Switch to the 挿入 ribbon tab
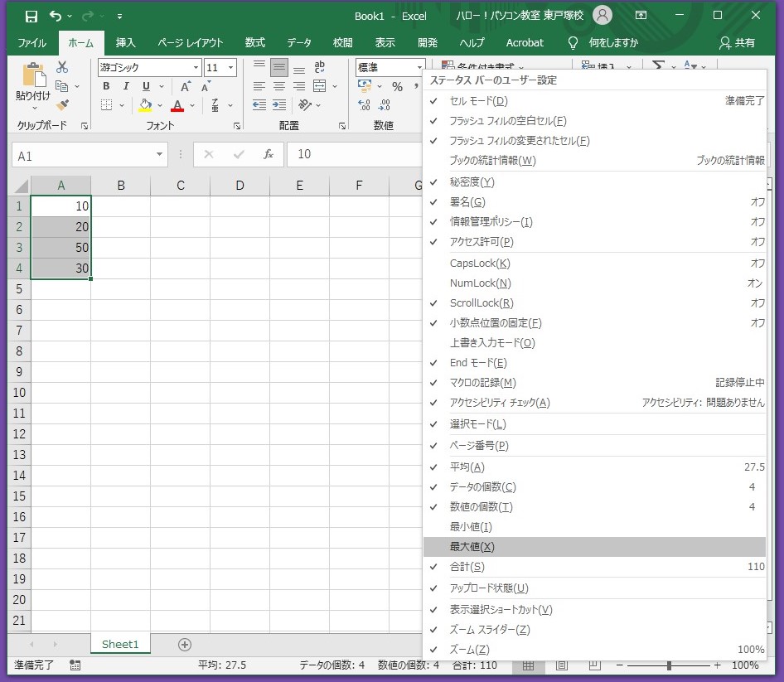Viewport: 784px width, 682px height. click(x=125, y=43)
